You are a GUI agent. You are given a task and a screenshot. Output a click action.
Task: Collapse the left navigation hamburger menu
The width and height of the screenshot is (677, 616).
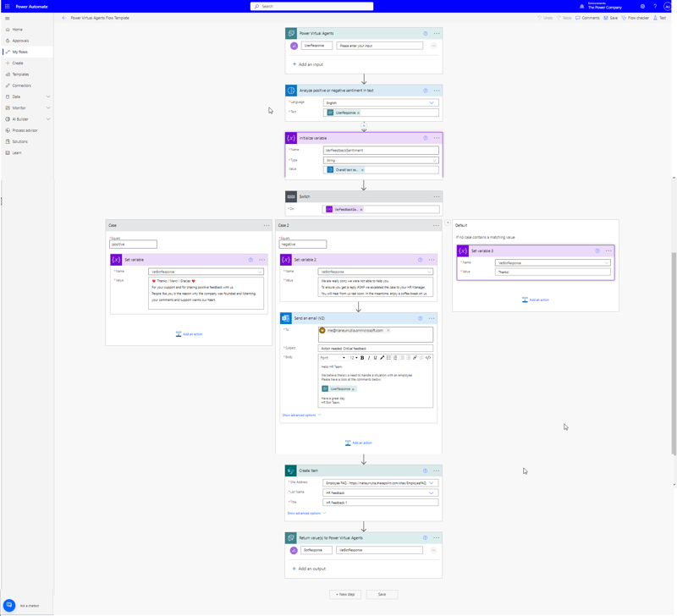click(8, 19)
